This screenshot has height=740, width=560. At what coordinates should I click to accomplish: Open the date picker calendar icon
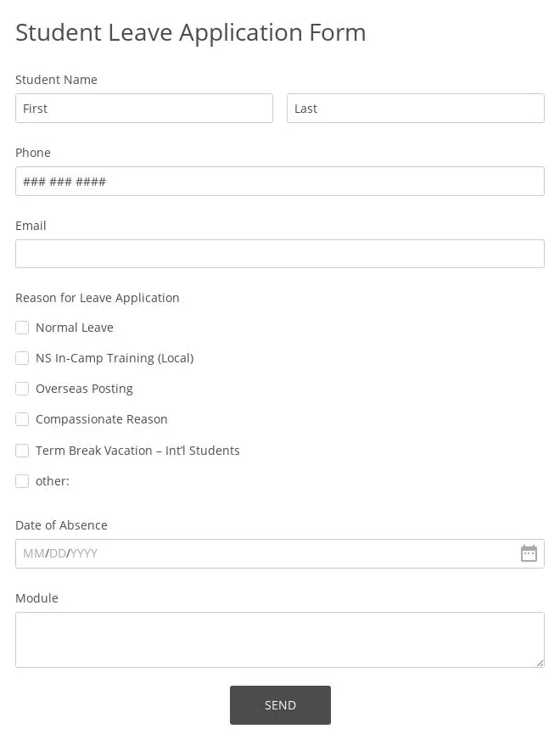[x=529, y=552]
